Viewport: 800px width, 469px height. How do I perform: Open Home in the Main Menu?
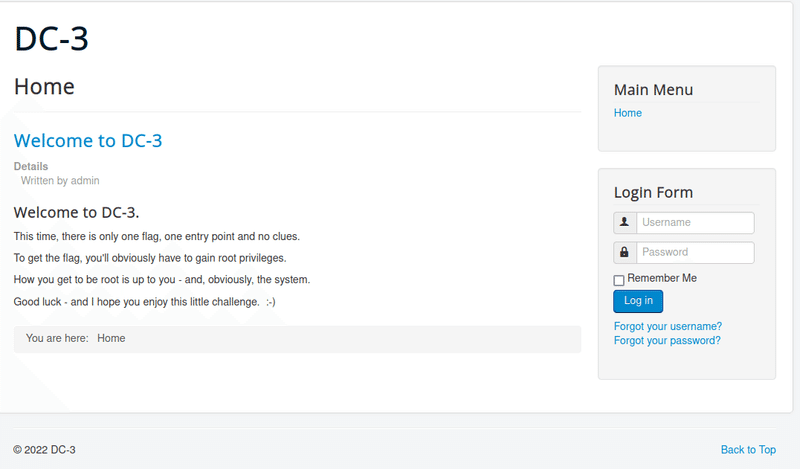point(628,113)
